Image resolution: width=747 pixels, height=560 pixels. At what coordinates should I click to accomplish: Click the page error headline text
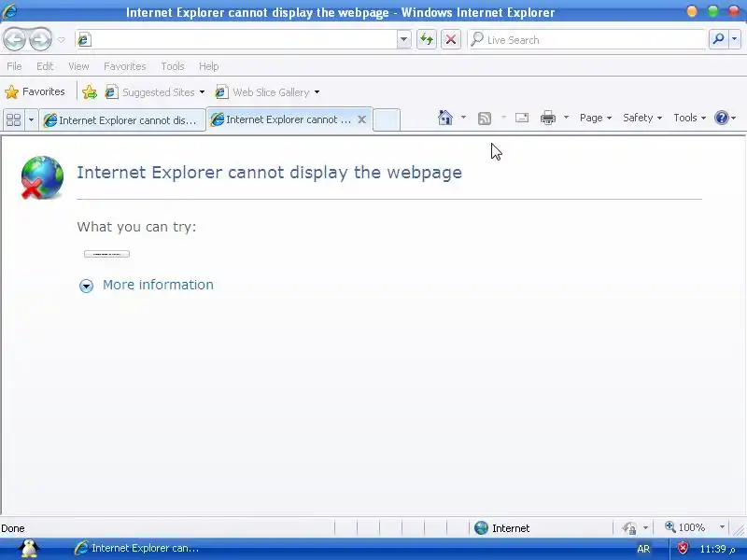coord(269,173)
